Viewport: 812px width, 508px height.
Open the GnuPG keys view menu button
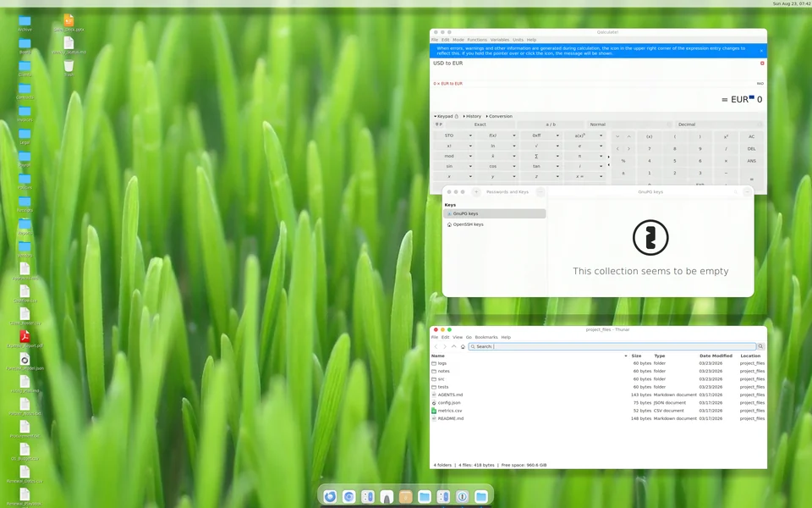[x=747, y=192]
